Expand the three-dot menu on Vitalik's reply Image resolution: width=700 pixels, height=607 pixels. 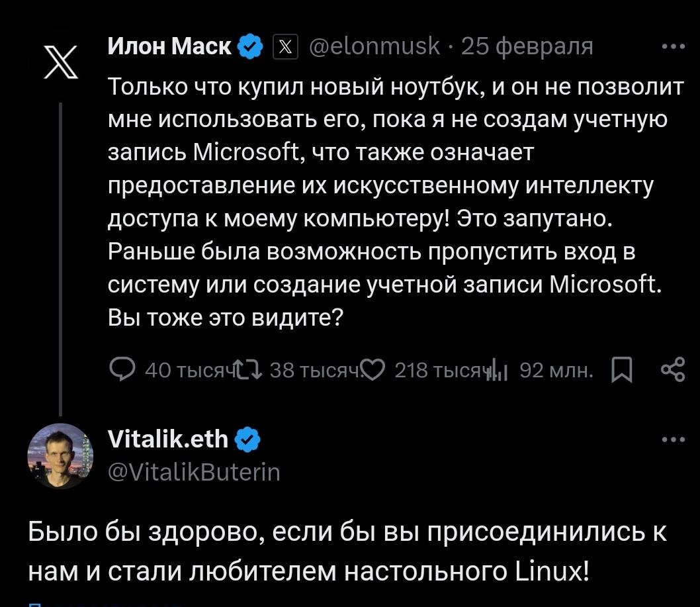pos(673,439)
